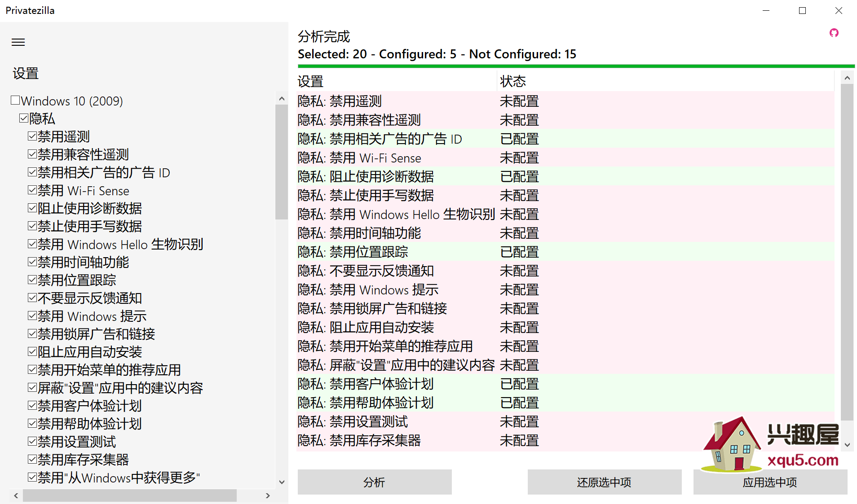Select result row 隐私: 禁用兼容性遥测
The width and height of the screenshot is (857, 504).
pyautogui.click(x=565, y=120)
